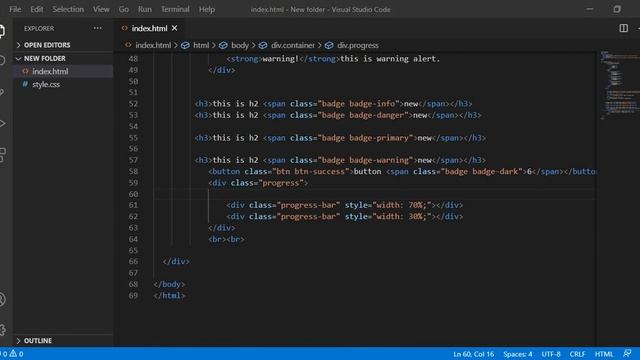Click the EXPLORER panel title
This screenshot has width=640, height=360.
(39, 28)
